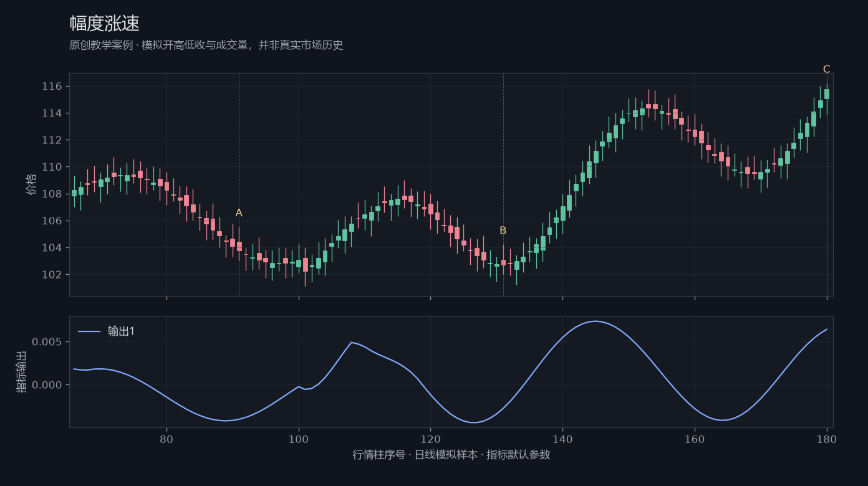Viewport: 868px width, 486px height.
Task: Select the x-axis tick label 180
Action: tap(827, 439)
